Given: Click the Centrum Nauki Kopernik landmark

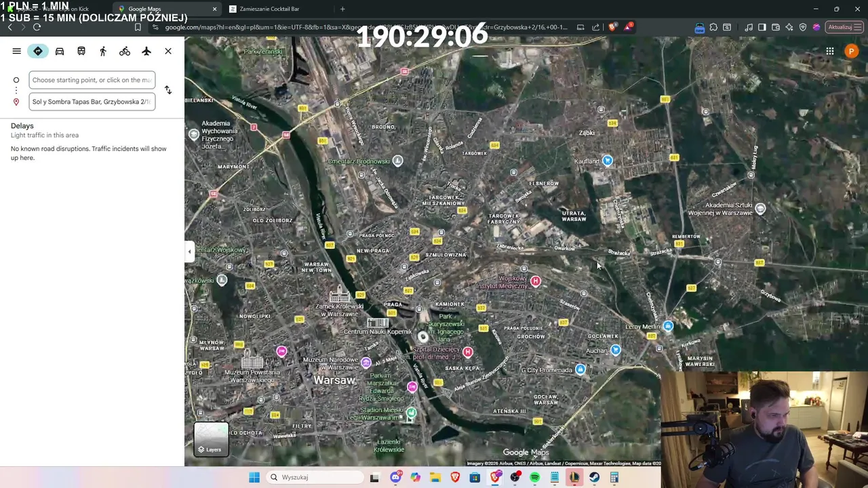Looking at the screenshot, I should pos(378,323).
